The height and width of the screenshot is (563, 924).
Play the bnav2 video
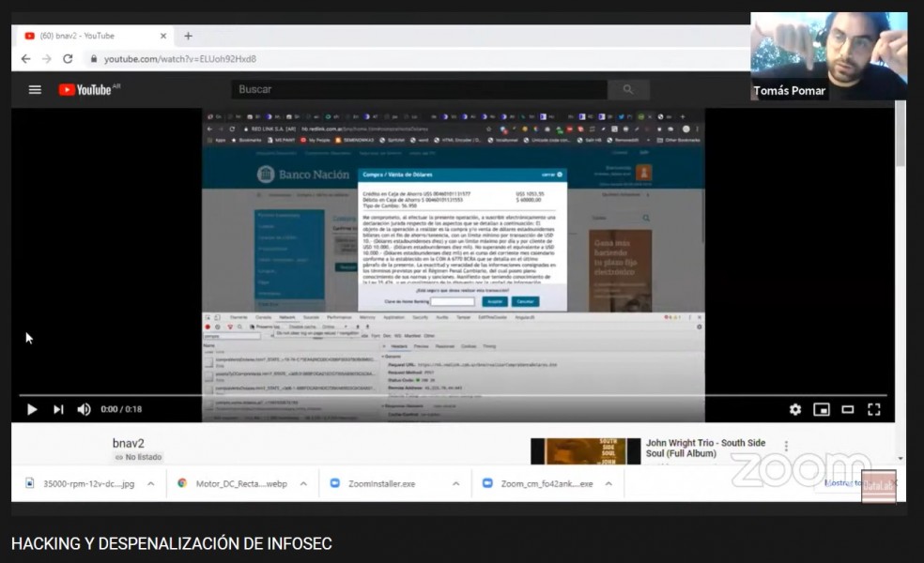pos(32,409)
